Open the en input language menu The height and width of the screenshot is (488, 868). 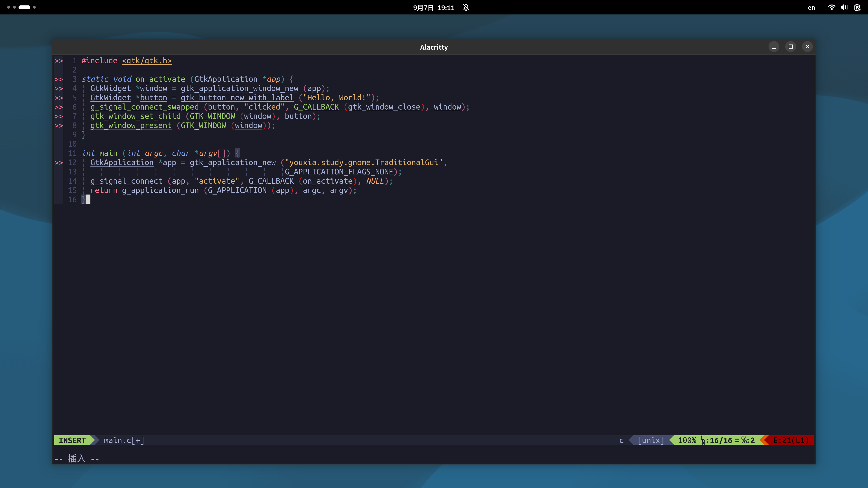[x=811, y=7]
